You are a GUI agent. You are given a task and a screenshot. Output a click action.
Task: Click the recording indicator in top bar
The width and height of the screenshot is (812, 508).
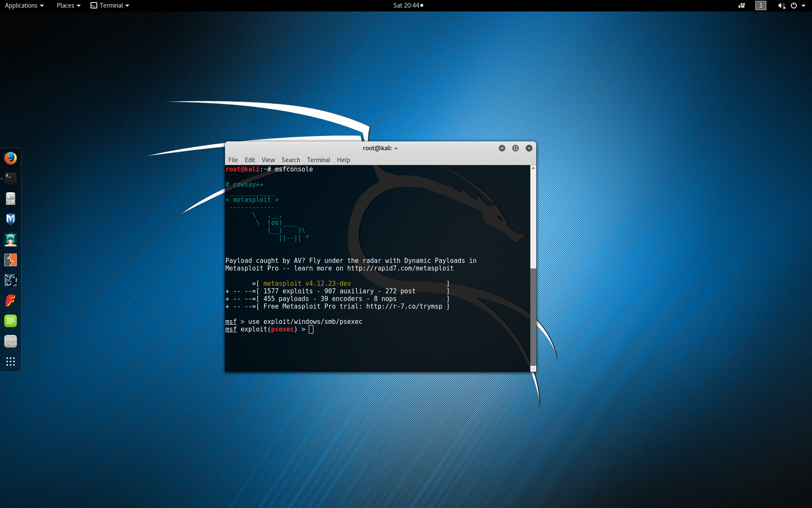(742, 6)
